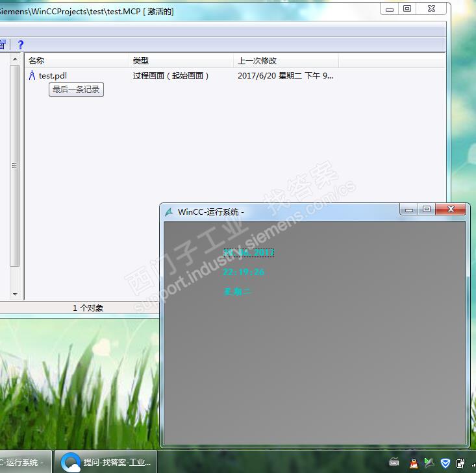Click the 最后一条记录 tooltip label

tap(76, 90)
